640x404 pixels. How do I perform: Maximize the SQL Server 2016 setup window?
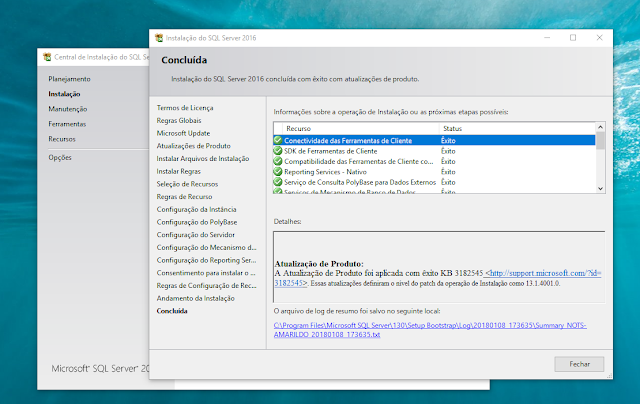[x=573, y=38]
